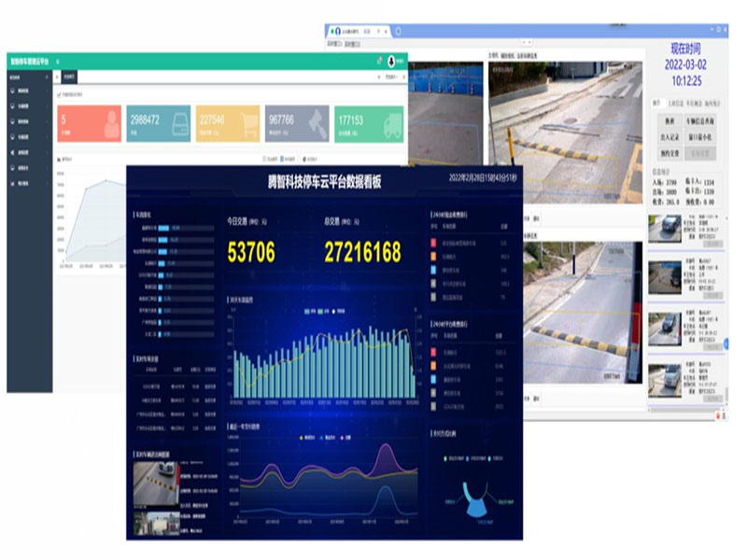Toggle the sidebar menu icon in green header

tap(57, 61)
